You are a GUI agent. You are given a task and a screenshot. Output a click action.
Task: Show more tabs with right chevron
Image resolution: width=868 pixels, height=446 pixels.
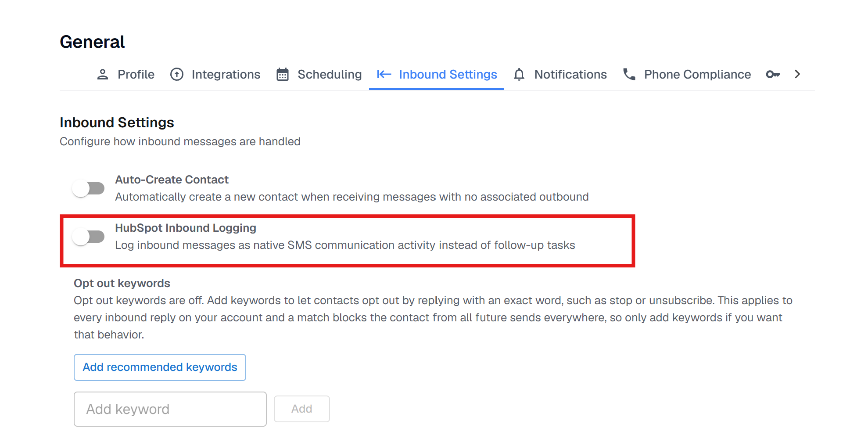[x=797, y=74]
